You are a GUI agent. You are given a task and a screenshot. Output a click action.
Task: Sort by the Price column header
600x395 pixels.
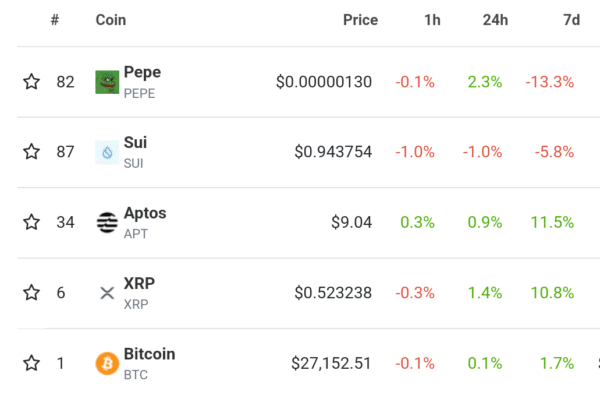click(x=360, y=20)
